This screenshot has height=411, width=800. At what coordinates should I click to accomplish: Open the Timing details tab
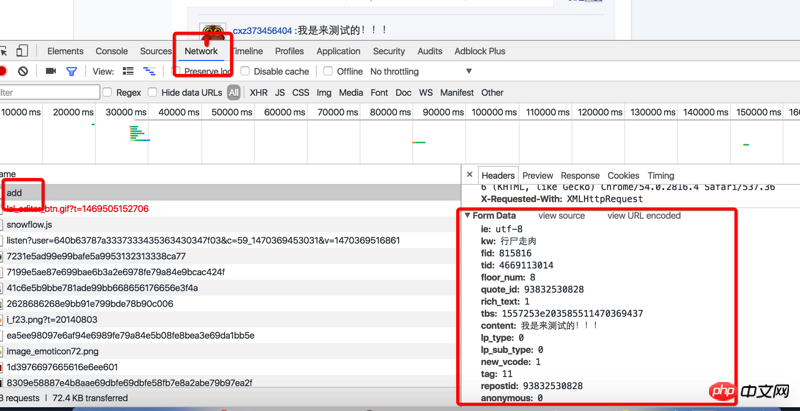point(661,175)
